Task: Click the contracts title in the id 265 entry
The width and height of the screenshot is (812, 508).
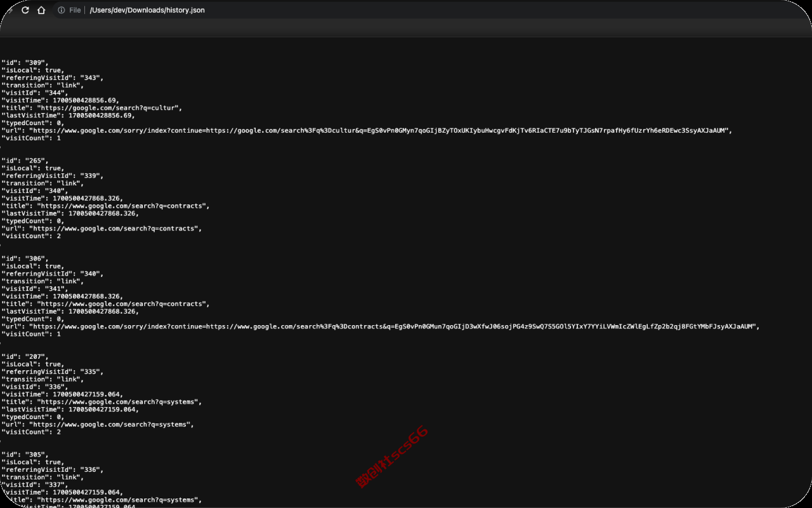Action: click(105, 206)
